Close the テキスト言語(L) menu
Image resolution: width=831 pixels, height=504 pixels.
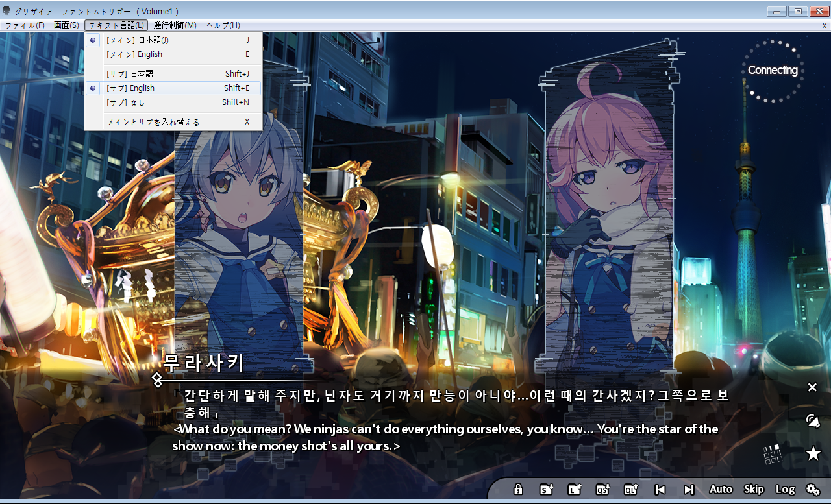[x=116, y=25]
